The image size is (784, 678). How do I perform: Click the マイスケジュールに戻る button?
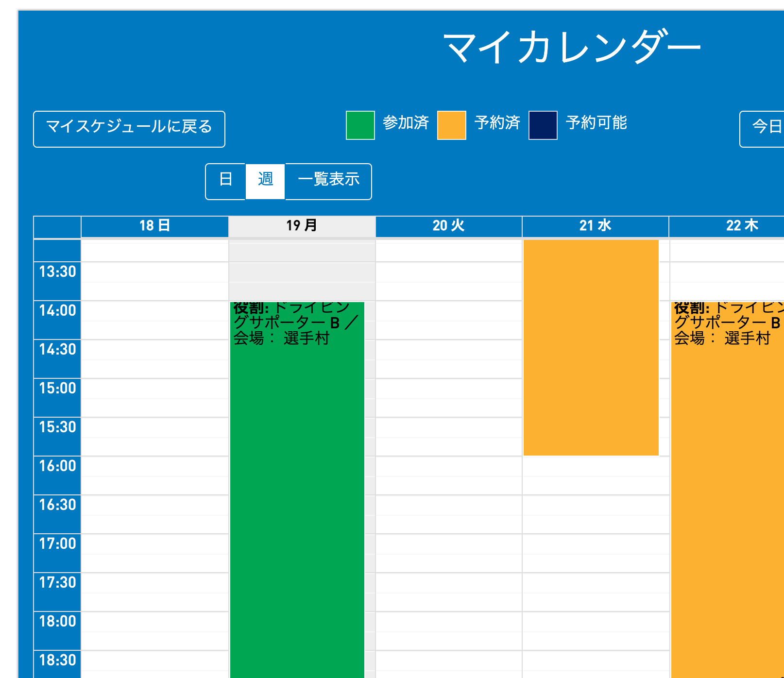pyautogui.click(x=129, y=129)
